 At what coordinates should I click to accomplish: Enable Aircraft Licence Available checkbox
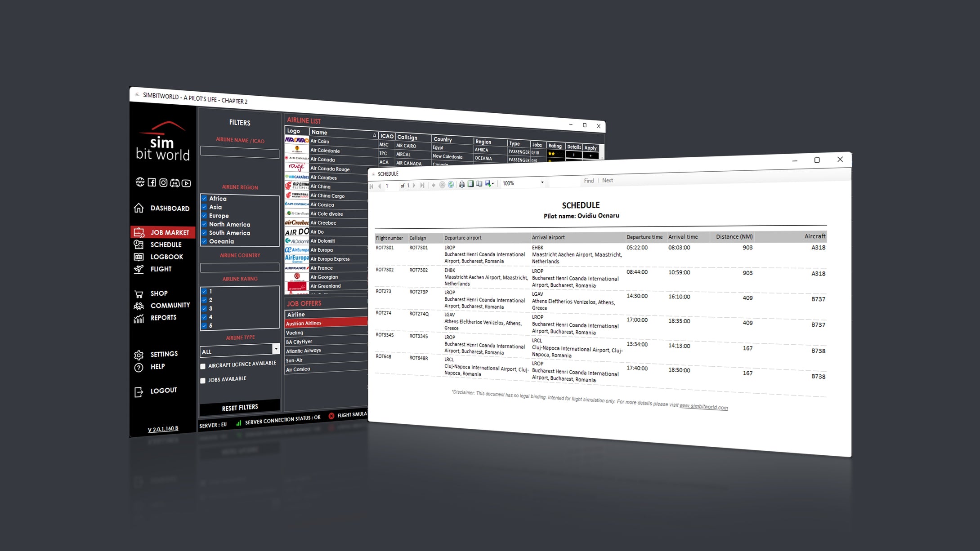(203, 366)
